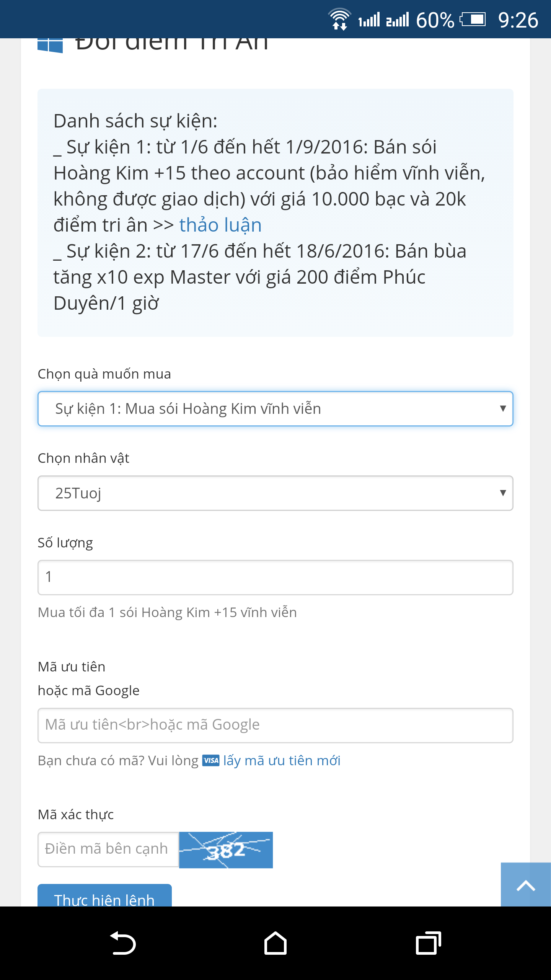Open the 'thảo luận' discussion link
The image size is (551, 980).
click(220, 225)
